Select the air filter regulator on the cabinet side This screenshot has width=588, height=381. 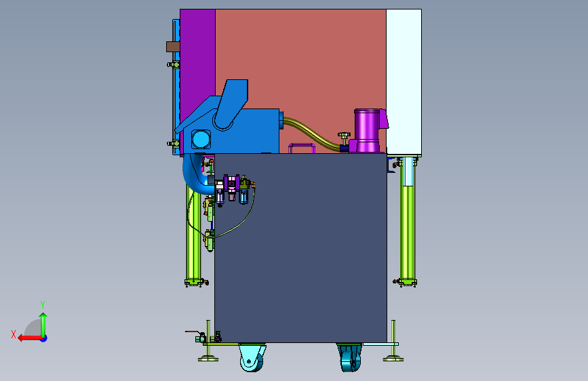[x=236, y=188]
